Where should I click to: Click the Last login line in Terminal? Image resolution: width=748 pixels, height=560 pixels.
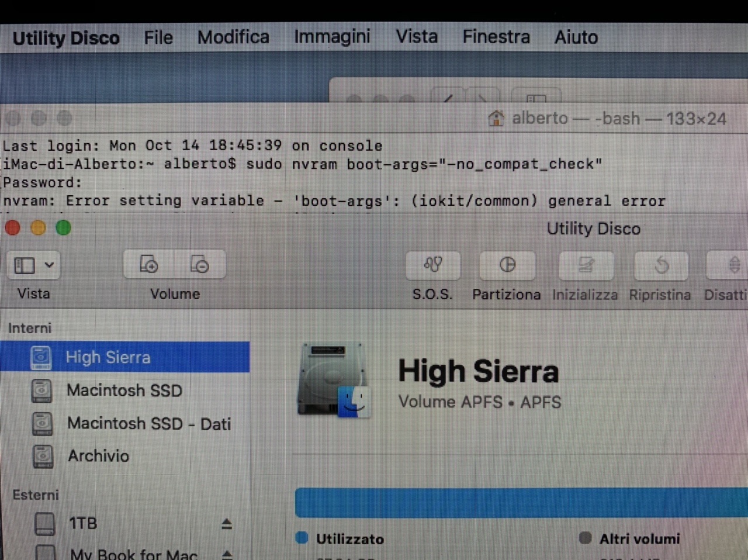pyautogui.click(x=192, y=146)
